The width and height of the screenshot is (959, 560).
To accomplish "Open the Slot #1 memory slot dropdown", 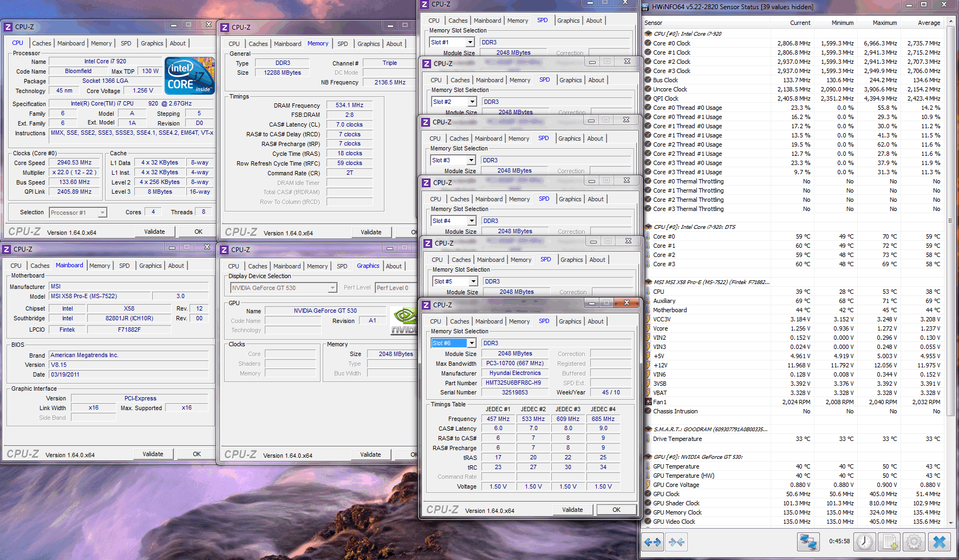I will 470,42.
